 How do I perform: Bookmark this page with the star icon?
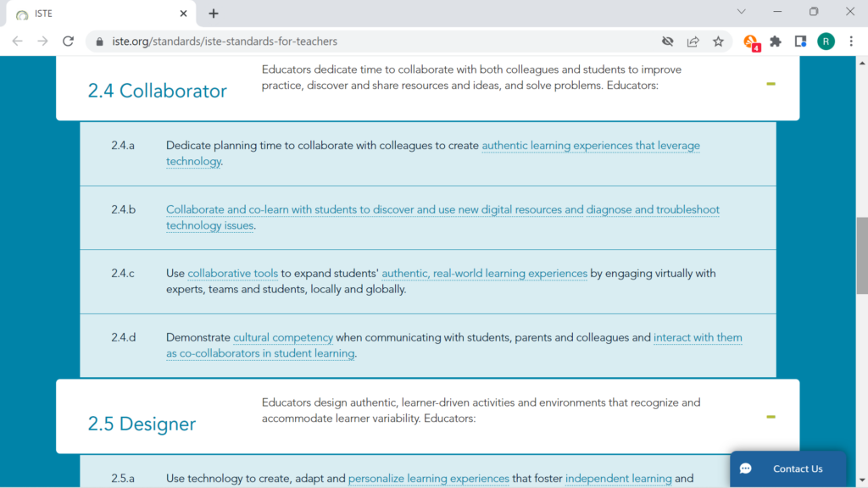[718, 41]
